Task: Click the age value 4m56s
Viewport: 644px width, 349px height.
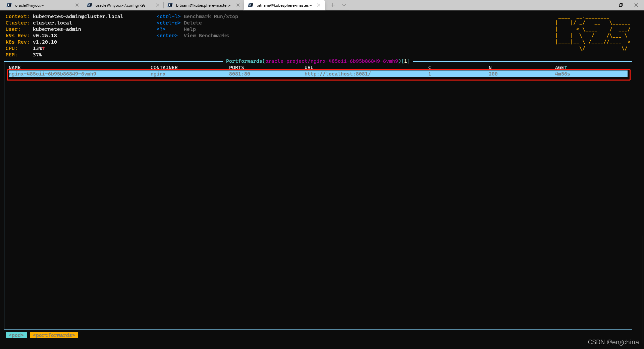Action: tap(562, 74)
